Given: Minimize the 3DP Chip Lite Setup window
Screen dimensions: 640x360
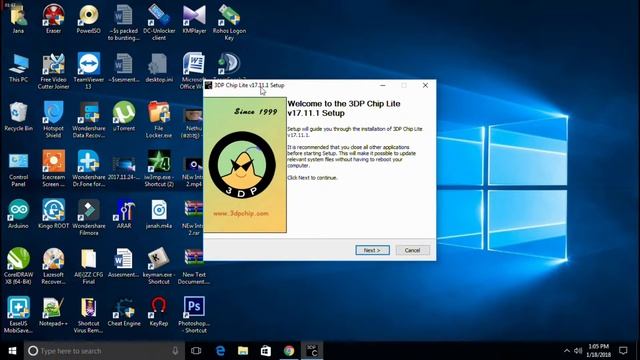Looking at the screenshot, I should tap(382, 85).
